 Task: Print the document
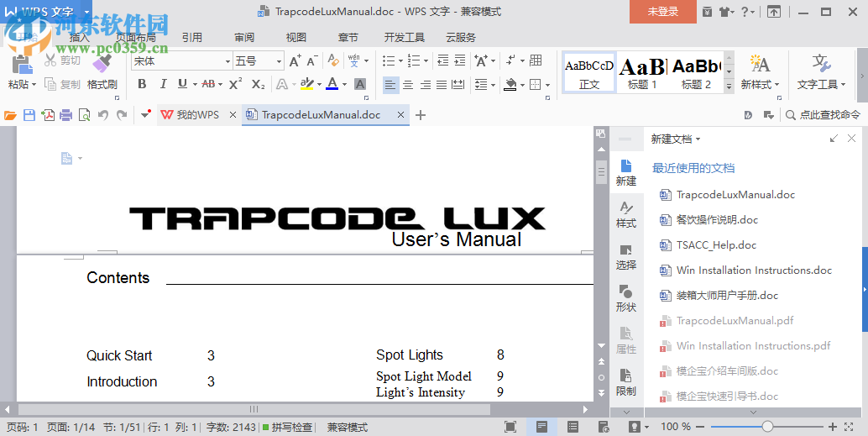pyautogui.click(x=65, y=115)
